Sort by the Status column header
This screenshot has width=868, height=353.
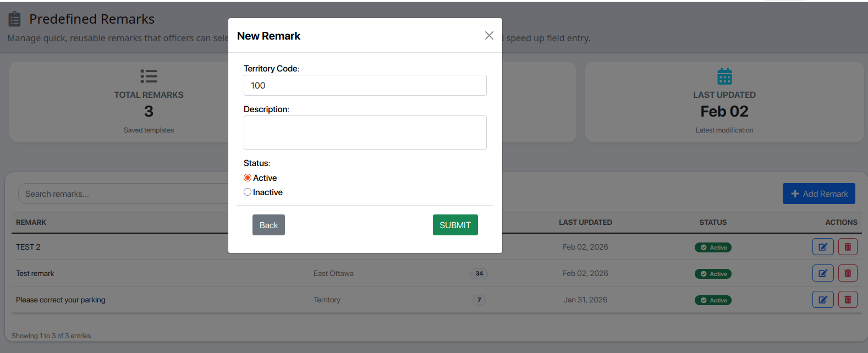coord(713,222)
